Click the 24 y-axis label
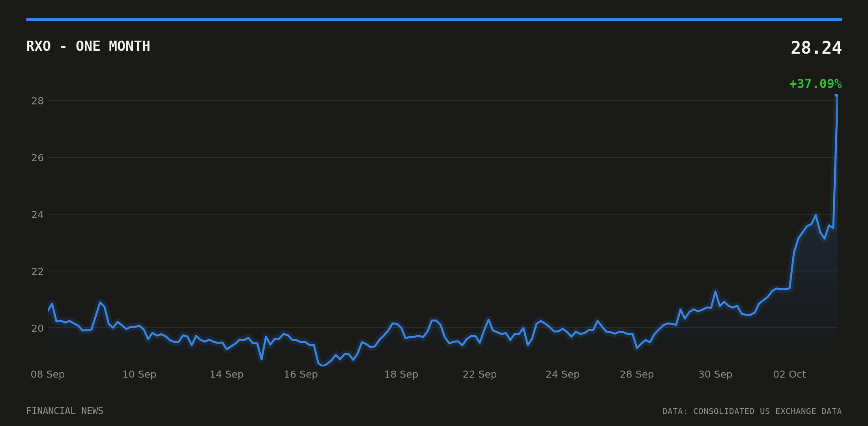Screen dimensions: 868x426 pos(37,215)
